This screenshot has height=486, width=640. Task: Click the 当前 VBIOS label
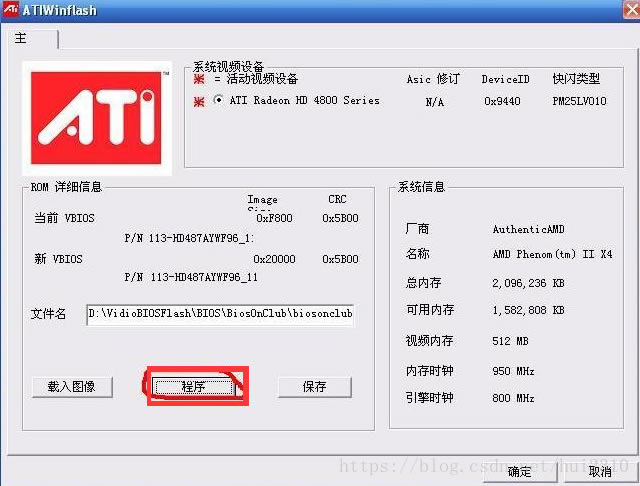pyautogui.click(x=64, y=218)
